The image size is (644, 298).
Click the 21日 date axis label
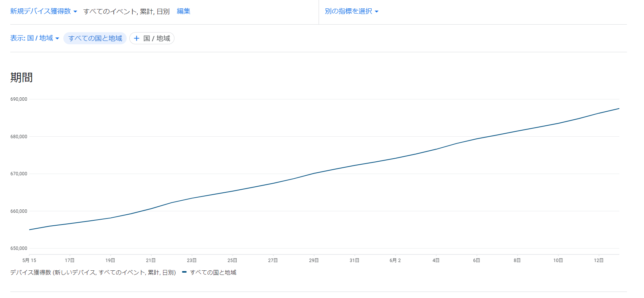(x=151, y=260)
